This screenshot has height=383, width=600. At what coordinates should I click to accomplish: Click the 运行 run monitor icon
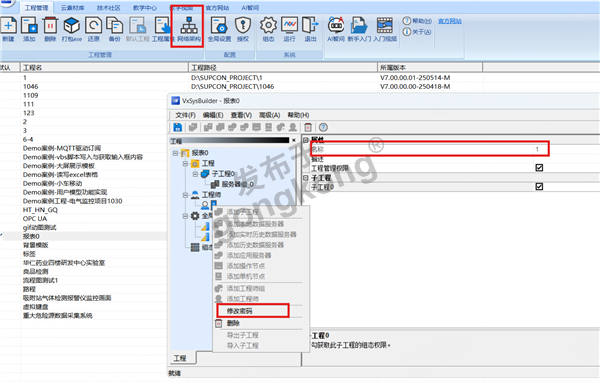click(289, 26)
